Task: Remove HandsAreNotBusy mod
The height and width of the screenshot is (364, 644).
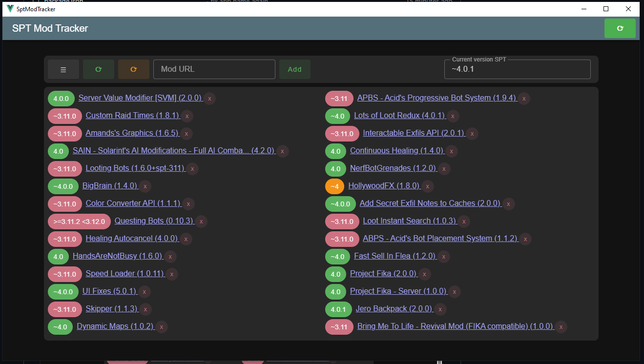Action: (x=170, y=256)
